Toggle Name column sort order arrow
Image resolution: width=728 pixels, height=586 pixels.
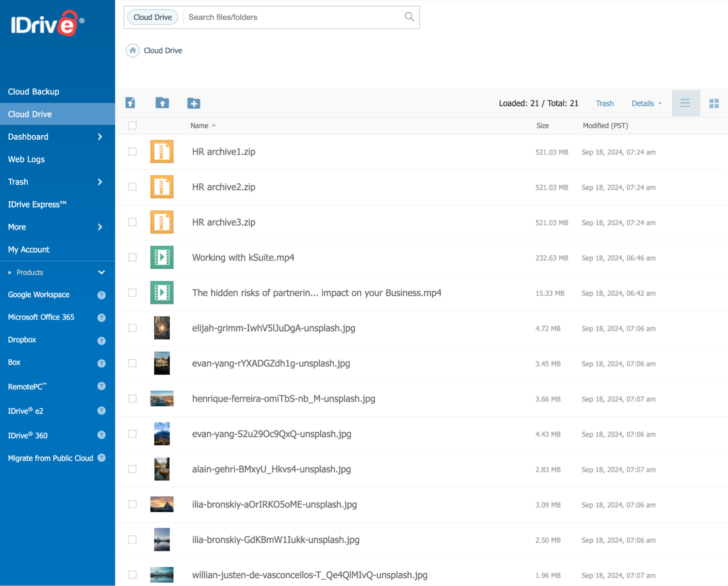click(214, 125)
